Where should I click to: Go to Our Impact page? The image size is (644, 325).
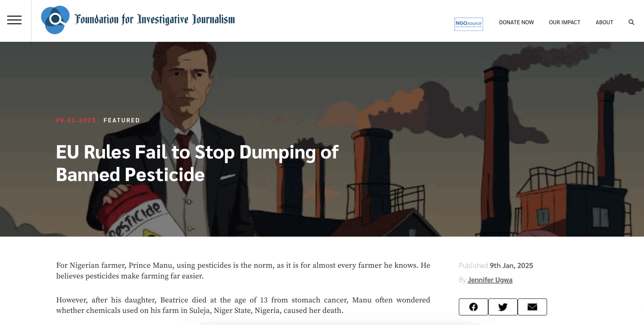[x=564, y=22]
